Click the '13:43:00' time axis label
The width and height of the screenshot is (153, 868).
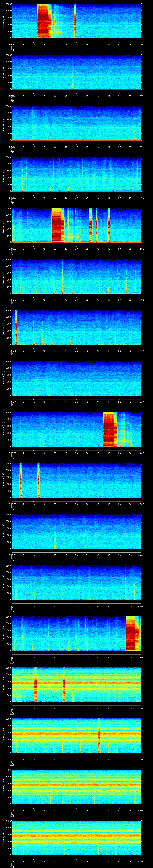tap(12, 351)
